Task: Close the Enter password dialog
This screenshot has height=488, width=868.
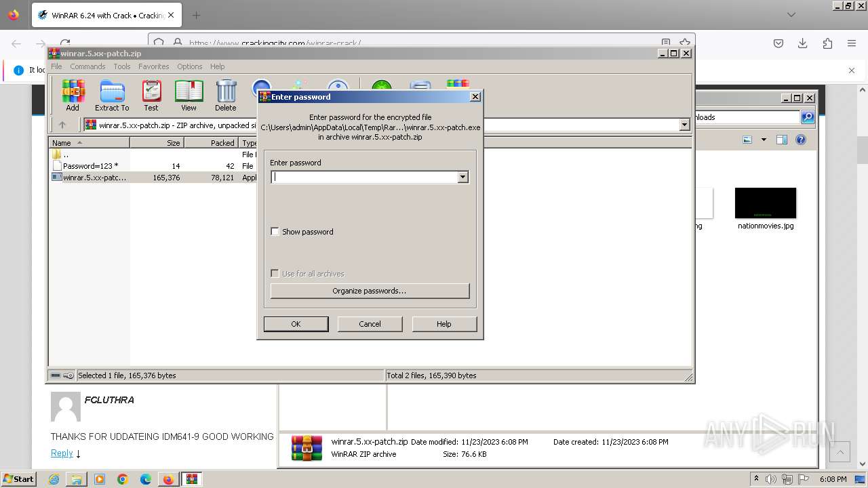Action: coord(475,97)
